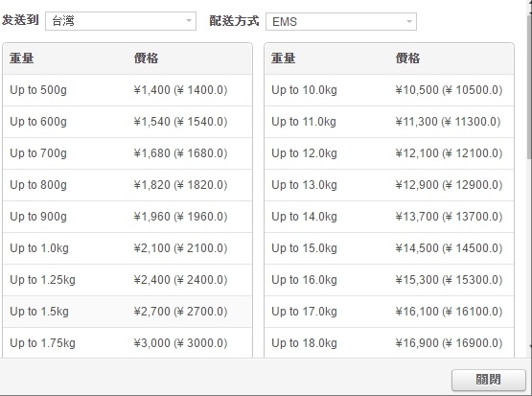Click the 重量 header in left table
532x396 pixels.
21,58
